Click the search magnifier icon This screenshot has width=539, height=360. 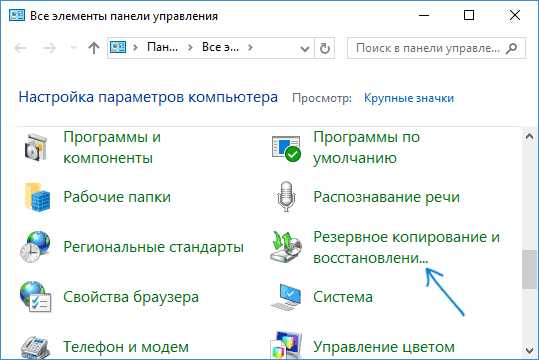[x=512, y=48]
